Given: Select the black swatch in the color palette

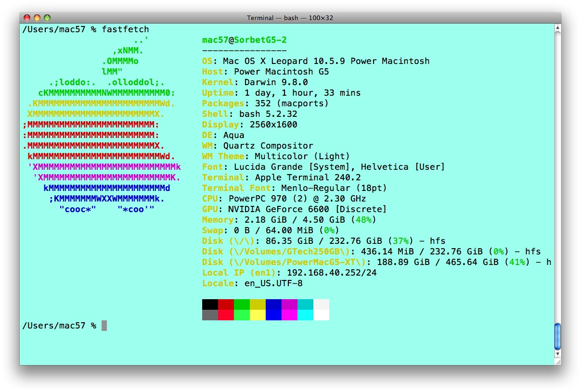Looking at the screenshot, I should point(209,304).
